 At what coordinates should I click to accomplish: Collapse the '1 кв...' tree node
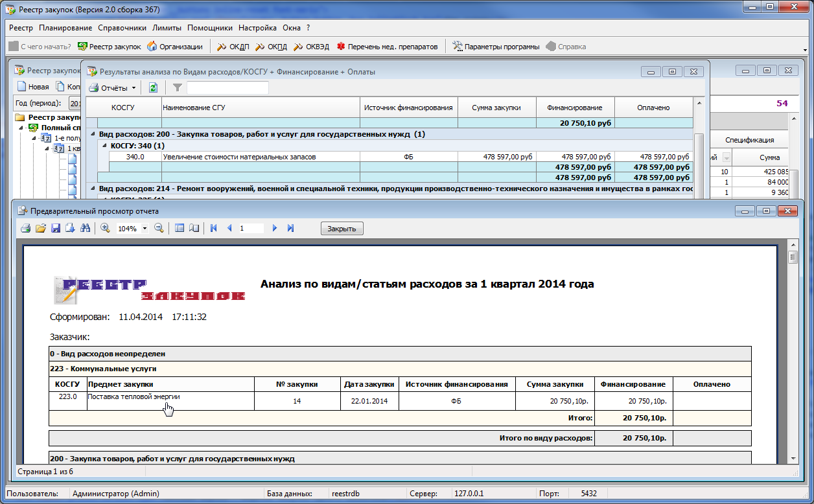click(47, 149)
